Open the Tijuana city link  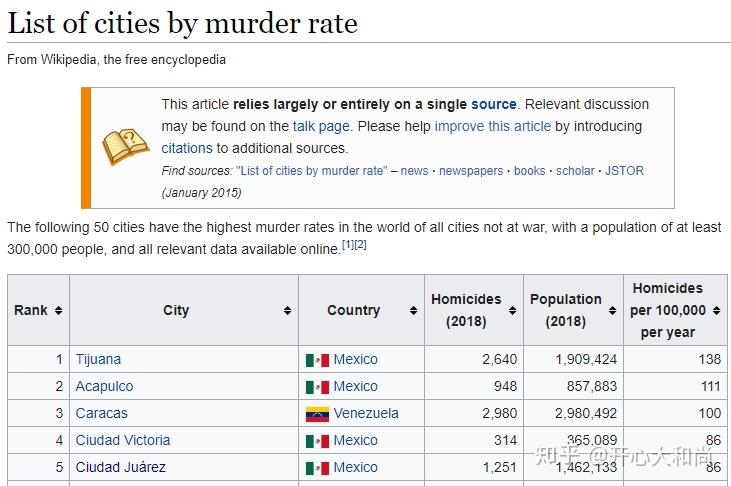click(x=98, y=359)
